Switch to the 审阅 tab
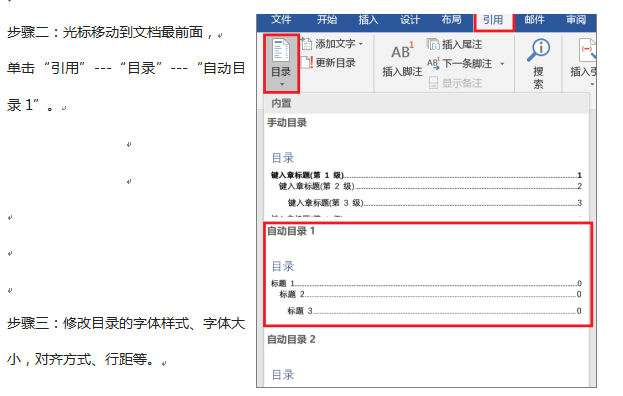This screenshot has height=396, width=623. click(576, 19)
